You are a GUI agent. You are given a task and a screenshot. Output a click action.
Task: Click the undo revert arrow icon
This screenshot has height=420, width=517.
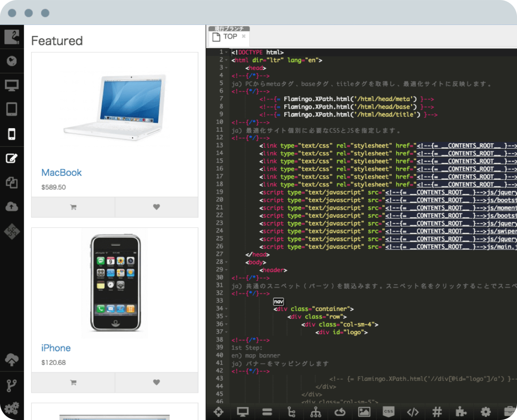coord(340,412)
